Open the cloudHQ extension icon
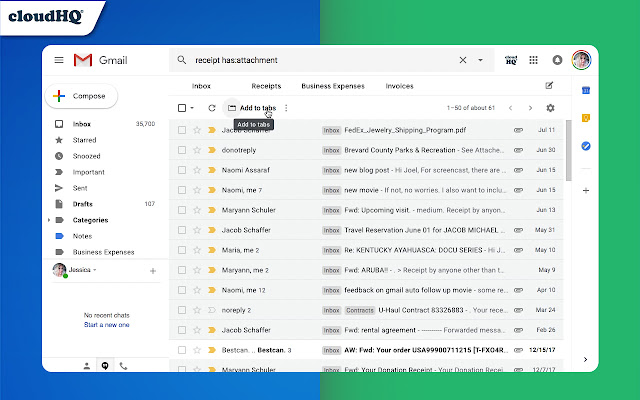 click(510, 60)
